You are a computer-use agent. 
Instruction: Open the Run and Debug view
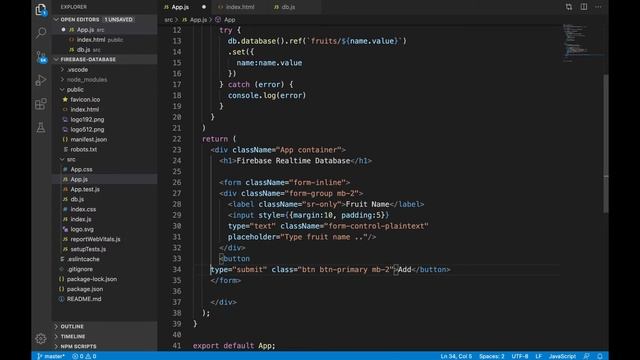coord(41,80)
